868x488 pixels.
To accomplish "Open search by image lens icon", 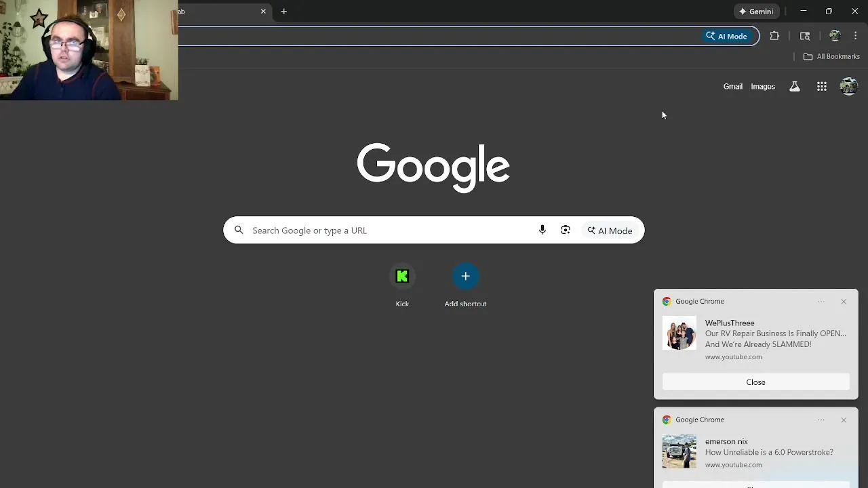I will point(566,230).
